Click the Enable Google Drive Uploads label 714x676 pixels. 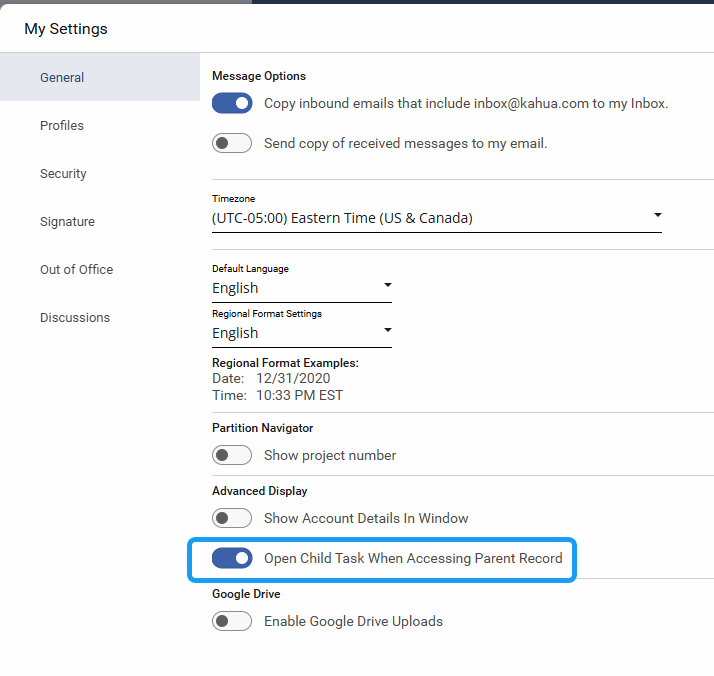[353, 621]
